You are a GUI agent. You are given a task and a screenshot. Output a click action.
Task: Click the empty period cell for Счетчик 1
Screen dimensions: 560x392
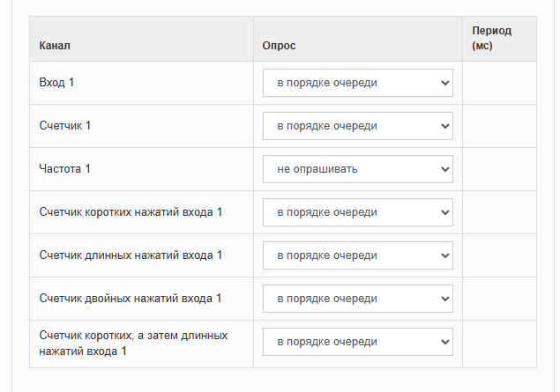tap(499, 126)
